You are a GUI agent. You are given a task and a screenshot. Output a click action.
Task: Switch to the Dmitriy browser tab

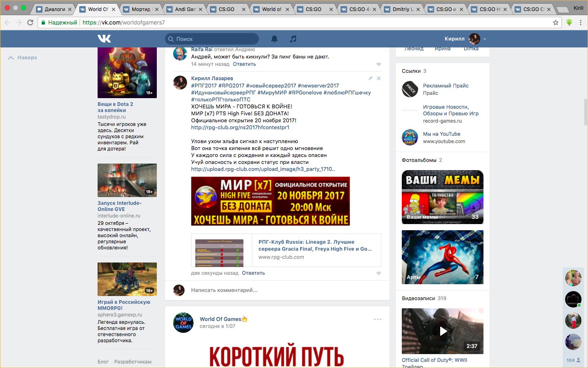(x=402, y=9)
